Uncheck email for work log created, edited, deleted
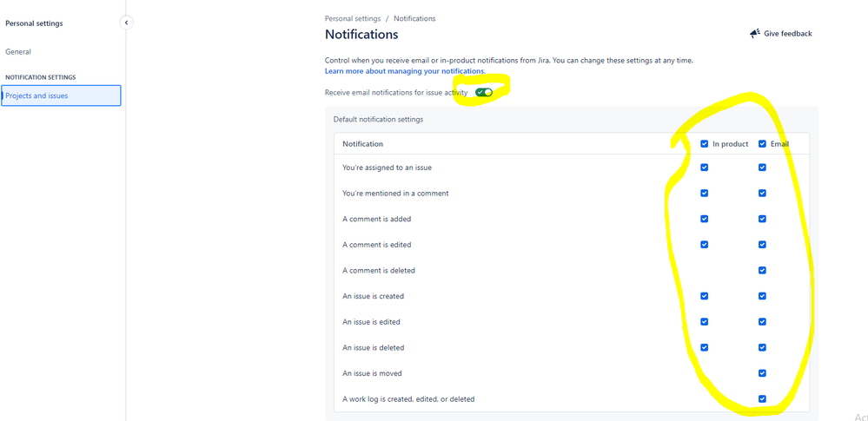 [762, 398]
